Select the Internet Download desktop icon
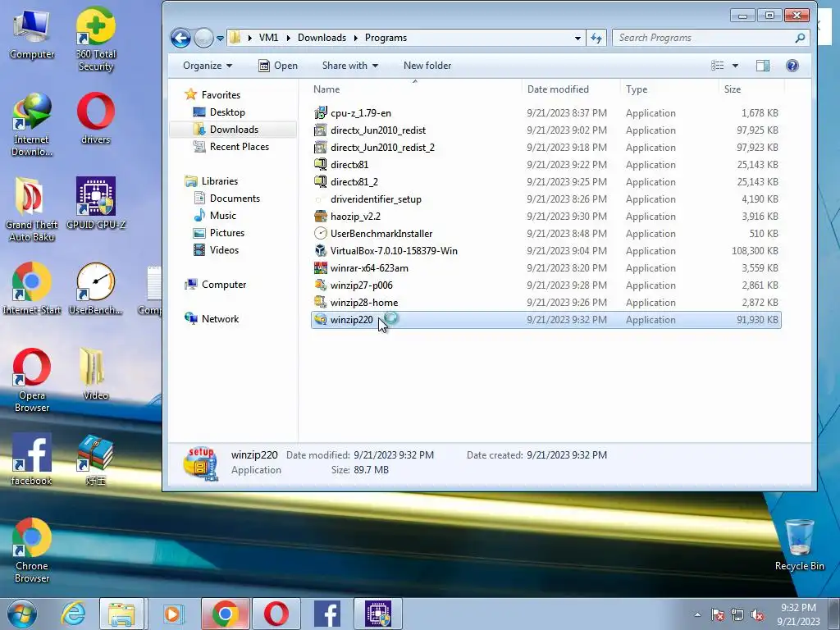This screenshot has height=630, width=840. (32, 125)
